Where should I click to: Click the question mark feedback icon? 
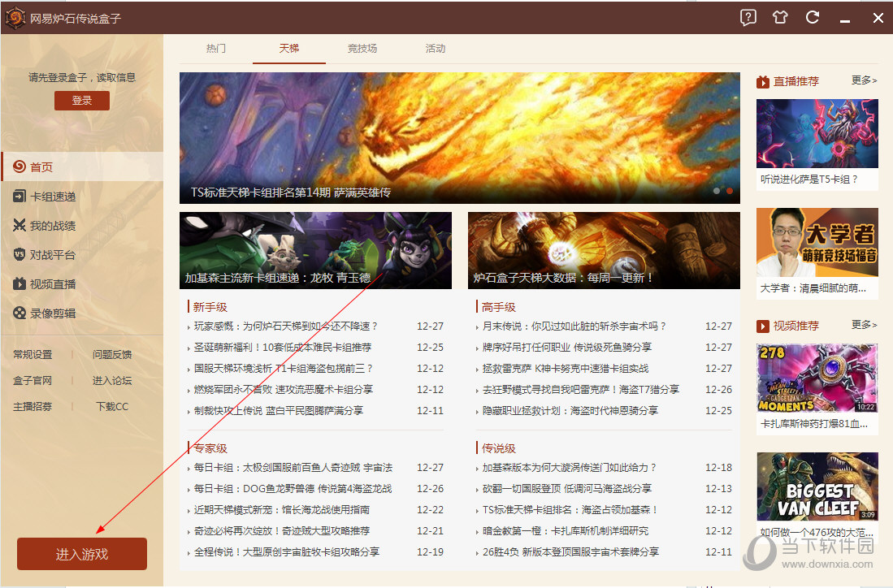747,17
